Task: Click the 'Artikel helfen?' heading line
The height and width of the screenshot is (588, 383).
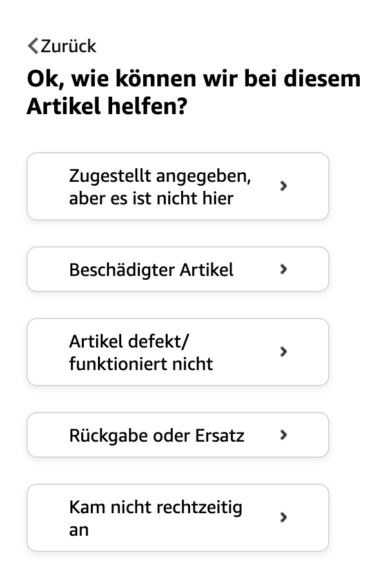Action: (107, 106)
